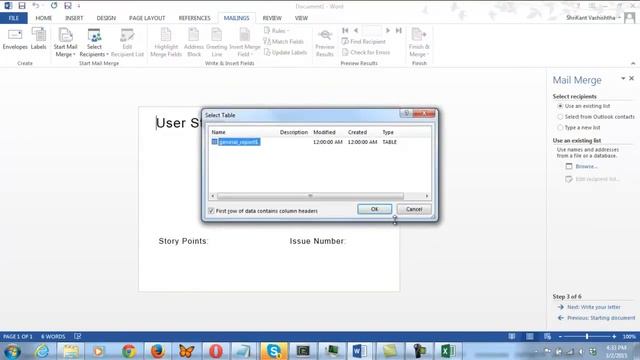The height and width of the screenshot is (360, 640).
Task: Toggle First row of data contains column headers
Action: (x=211, y=211)
